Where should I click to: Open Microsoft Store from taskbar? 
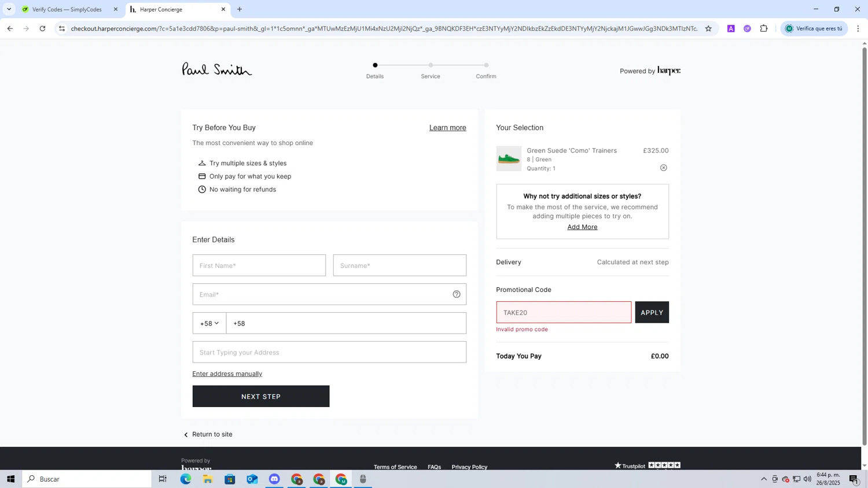point(230,479)
